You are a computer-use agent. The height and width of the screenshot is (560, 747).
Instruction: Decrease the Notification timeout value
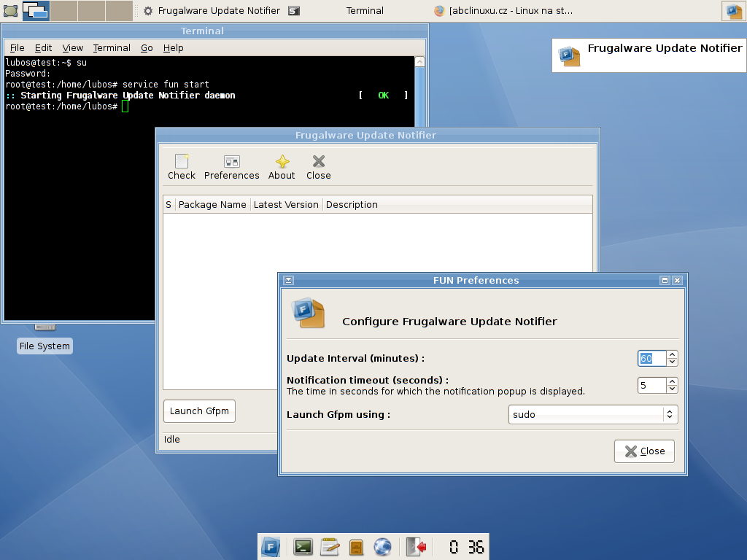[672, 389]
